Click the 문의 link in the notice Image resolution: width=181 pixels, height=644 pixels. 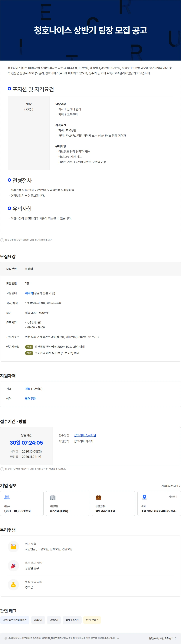(41, 240)
